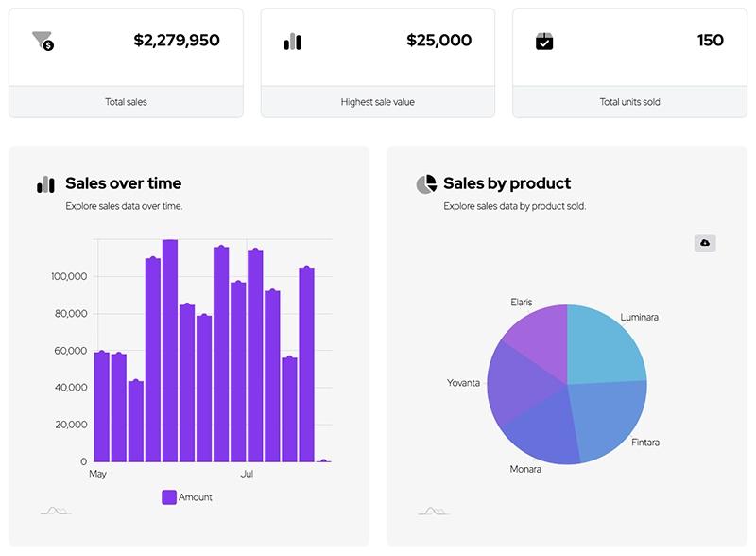Click the Total units sold label
756x556 pixels.
pyautogui.click(x=629, y=102)
